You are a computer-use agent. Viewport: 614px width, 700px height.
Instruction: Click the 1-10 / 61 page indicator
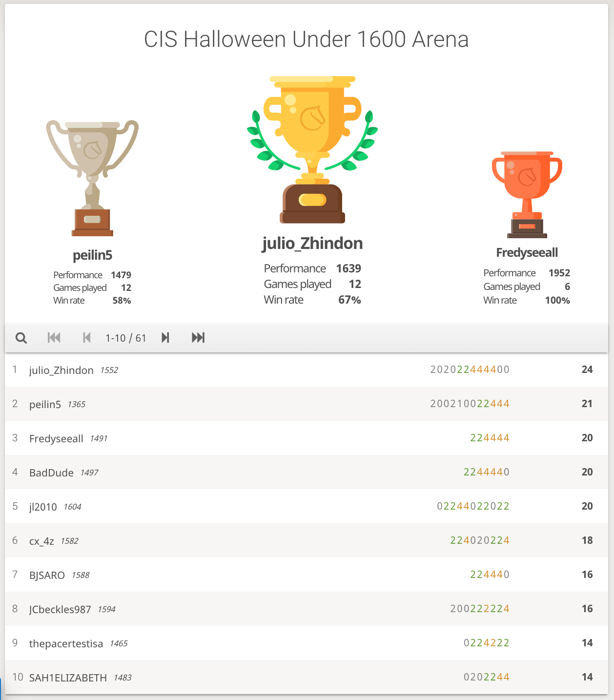tap(126, 338)
